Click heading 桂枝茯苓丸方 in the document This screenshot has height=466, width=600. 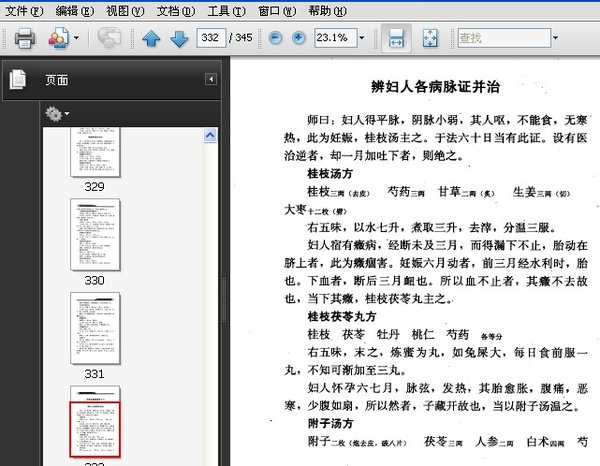coord(342,316)
